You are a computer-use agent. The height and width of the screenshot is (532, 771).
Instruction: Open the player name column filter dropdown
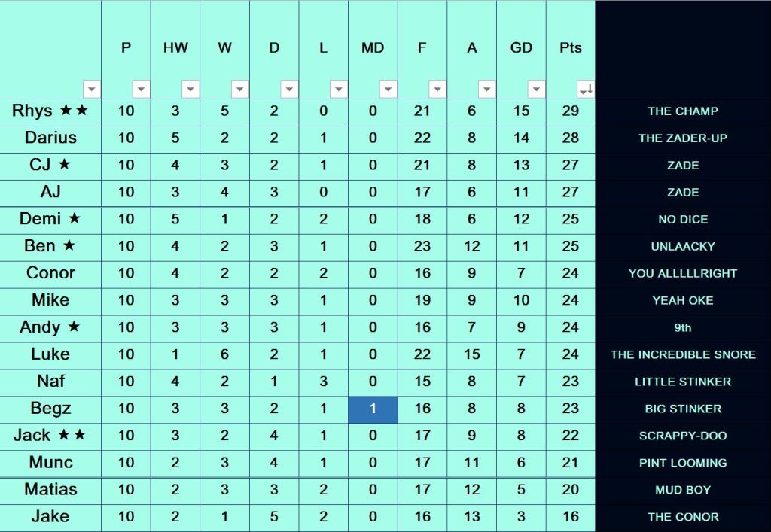[91, 90]
